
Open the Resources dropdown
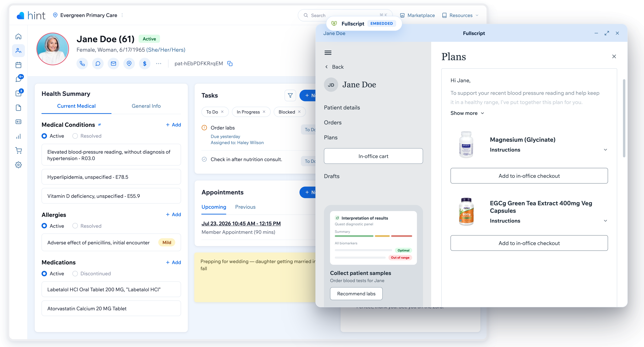[x=460, y=15]
